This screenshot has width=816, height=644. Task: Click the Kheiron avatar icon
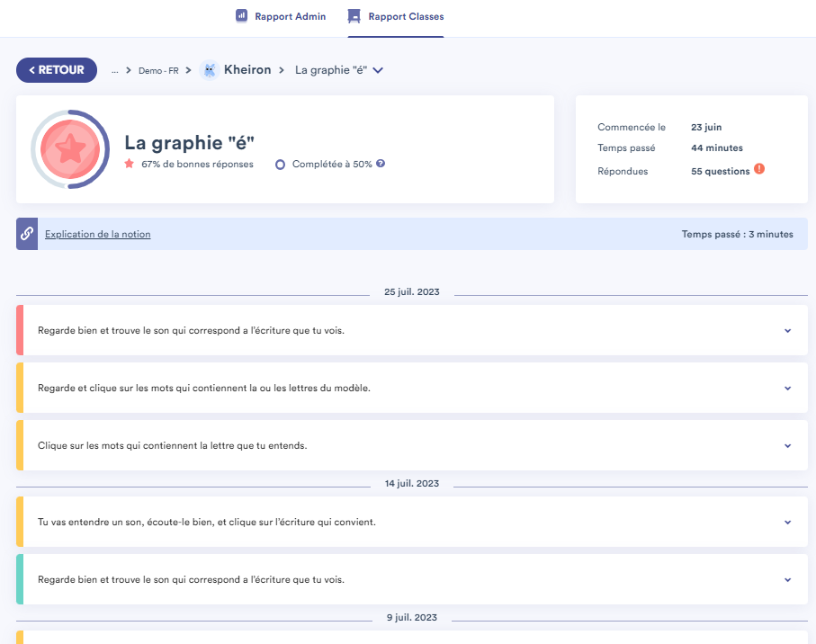click(x=210, y=70)
